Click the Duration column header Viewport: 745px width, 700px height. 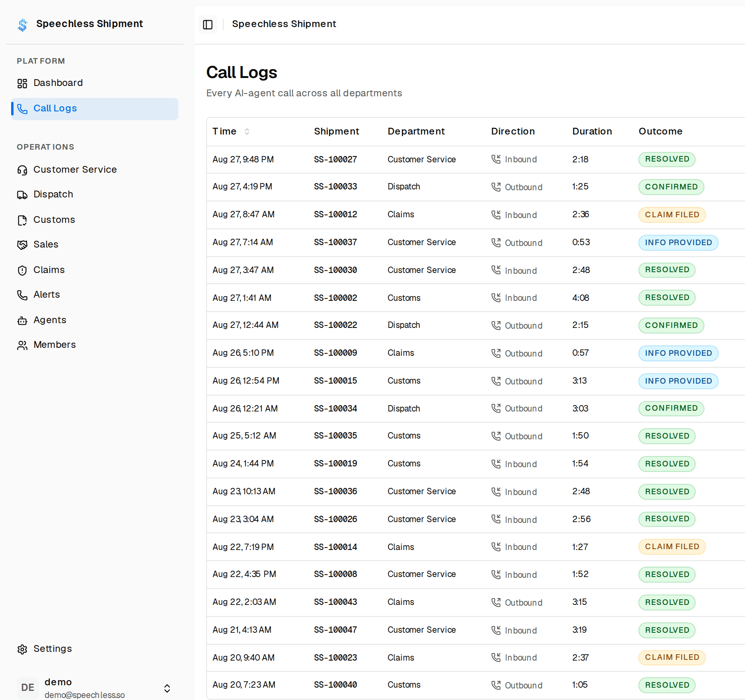tap(592, 131)
